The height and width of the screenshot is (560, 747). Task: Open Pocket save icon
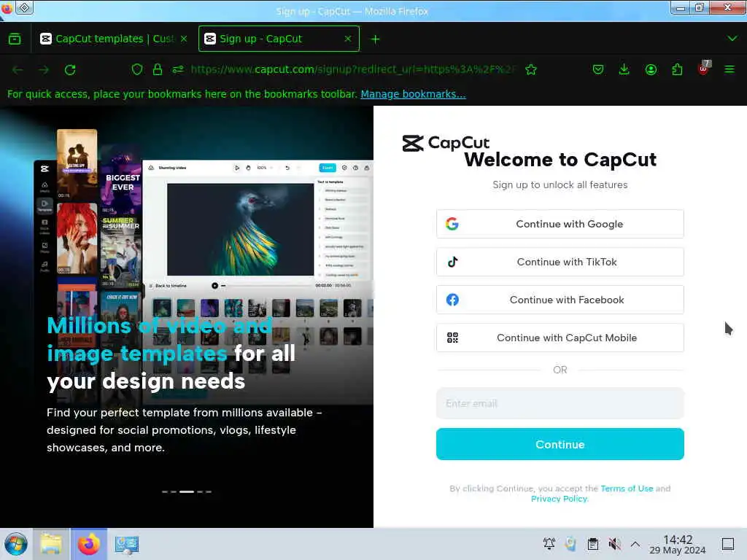click(x=598, y=70)
